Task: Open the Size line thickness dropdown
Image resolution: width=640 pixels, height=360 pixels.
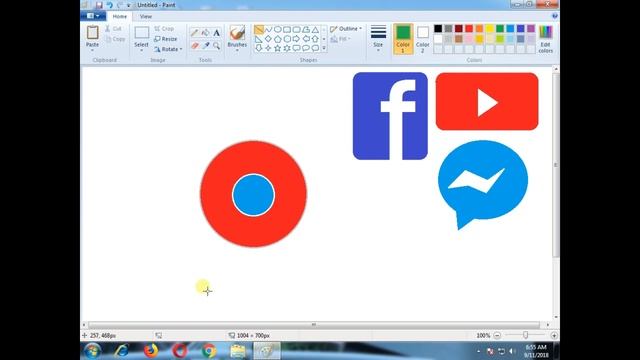Action: [x=378, y=39]
